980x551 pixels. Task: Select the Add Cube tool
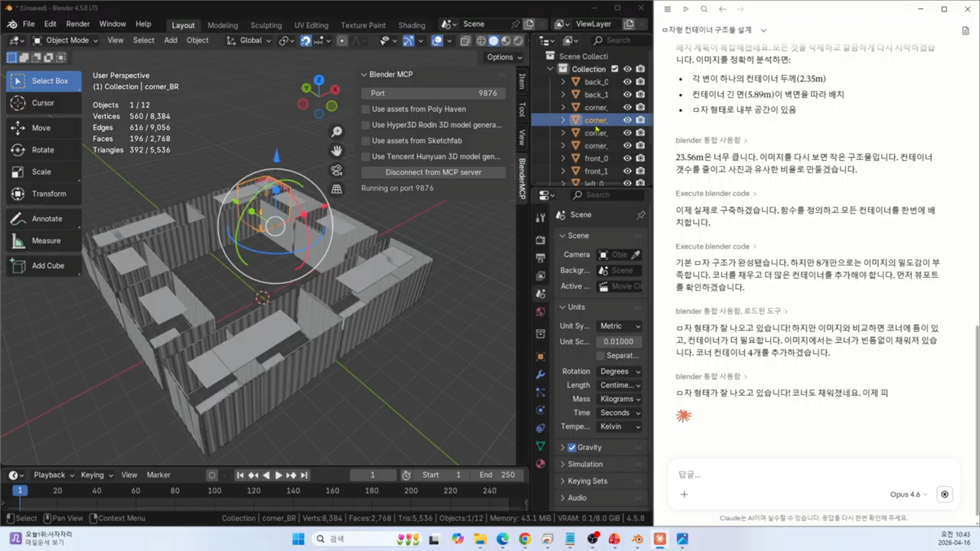pyautogui.click(x=43, y=266)
